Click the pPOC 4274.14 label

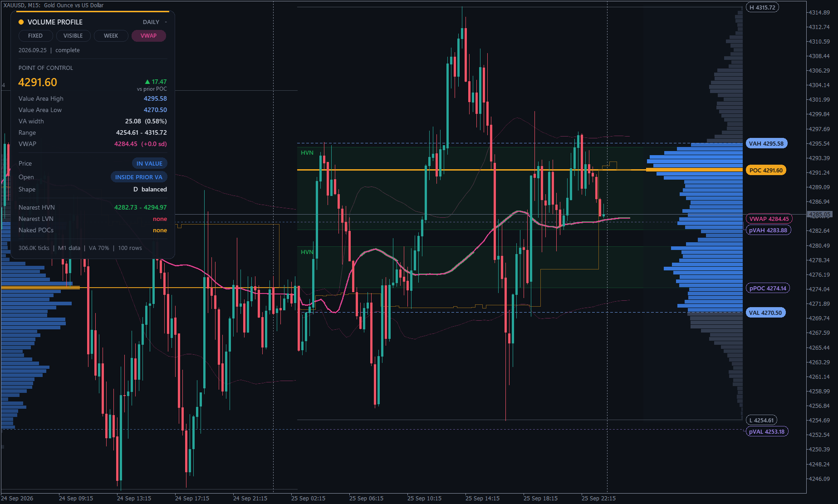point(768,288)
